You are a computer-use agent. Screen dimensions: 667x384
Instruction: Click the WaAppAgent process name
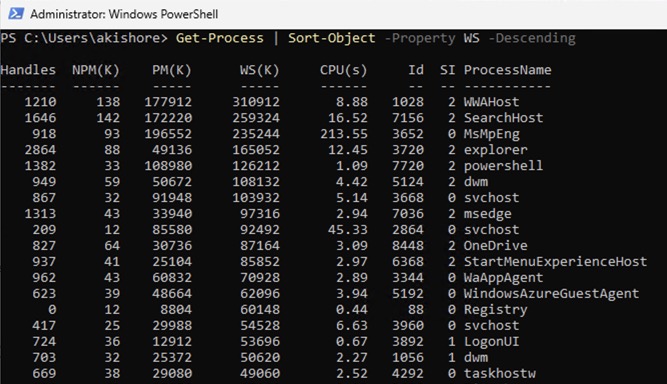point(503,278)
